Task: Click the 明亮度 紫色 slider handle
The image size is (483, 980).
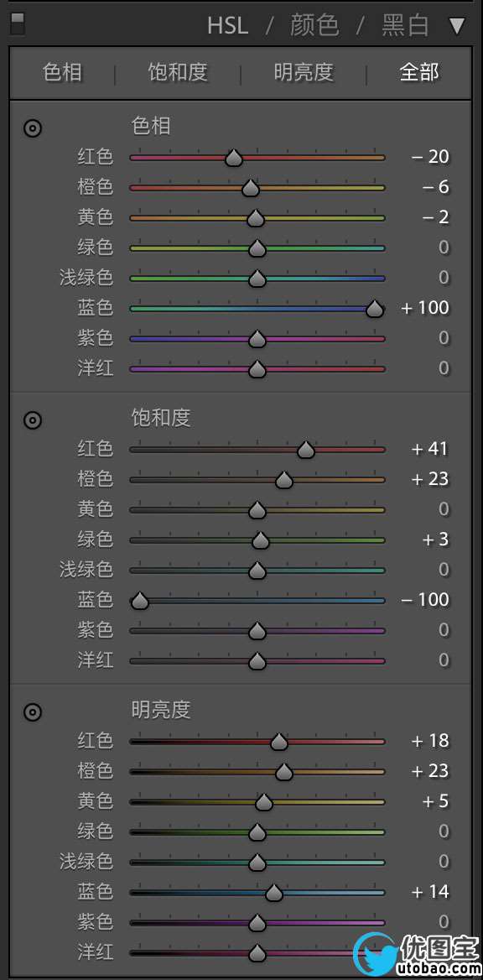Action: point(257,923)
